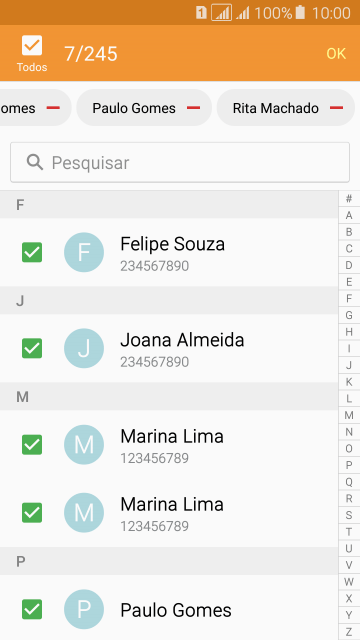
Task: Remove Rita Machado chip with red minus
Action: pyautogui.click(x=336, y=108)
